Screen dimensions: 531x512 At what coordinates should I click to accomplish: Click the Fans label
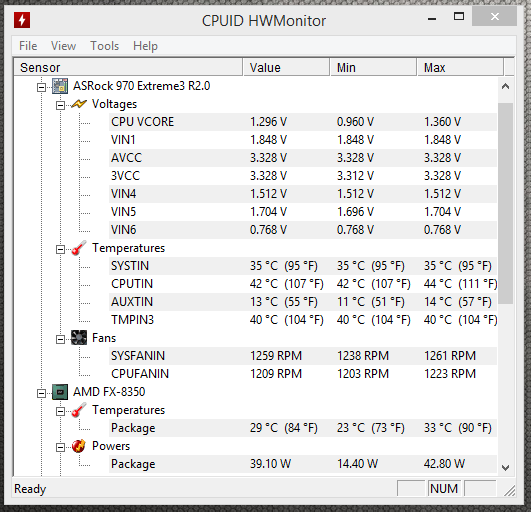(x=104, y=338)
